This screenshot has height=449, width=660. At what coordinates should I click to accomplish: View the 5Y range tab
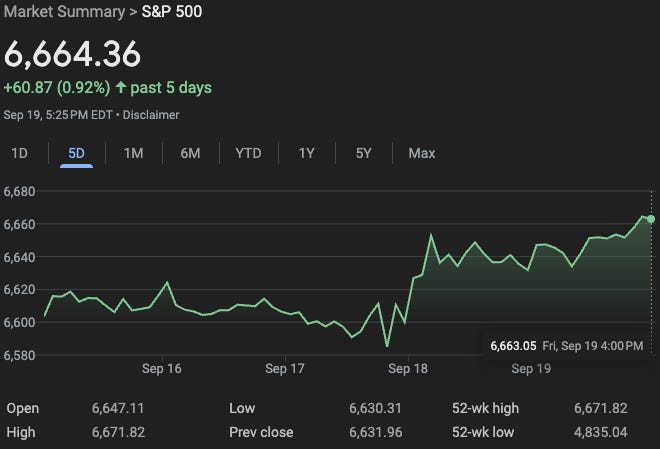pos(364,153)
